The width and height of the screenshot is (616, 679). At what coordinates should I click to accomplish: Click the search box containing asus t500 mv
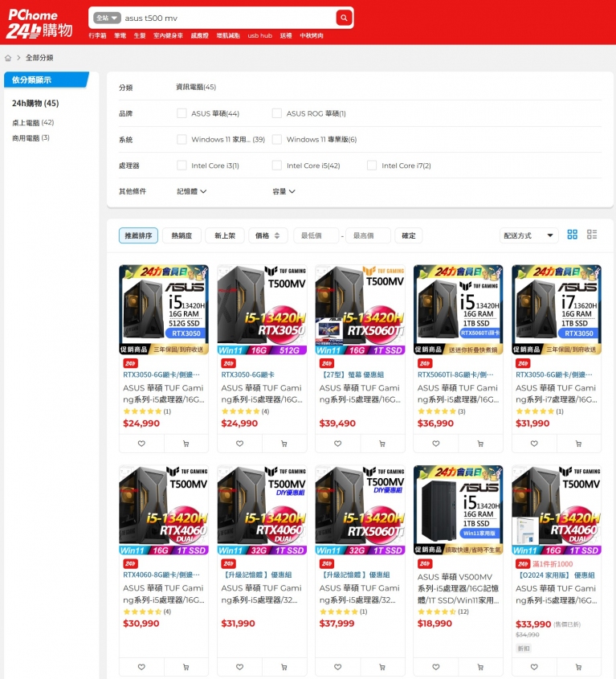tap(228, 18)
